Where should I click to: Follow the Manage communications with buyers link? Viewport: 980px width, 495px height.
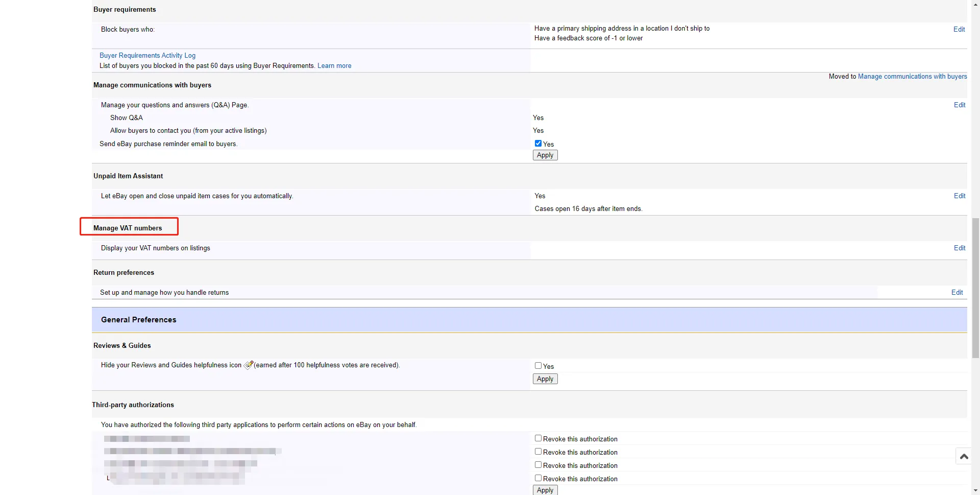click(912, 76)
